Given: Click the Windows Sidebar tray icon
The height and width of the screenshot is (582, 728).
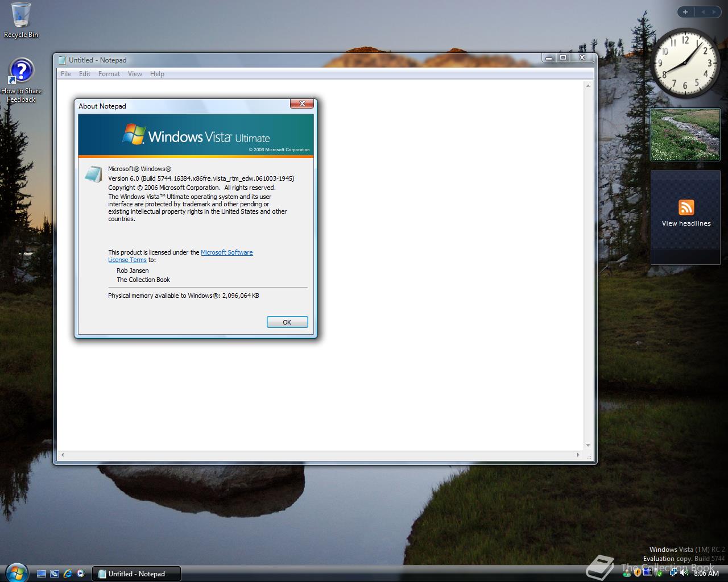Looking at the screenshot, I should (647, 572).
